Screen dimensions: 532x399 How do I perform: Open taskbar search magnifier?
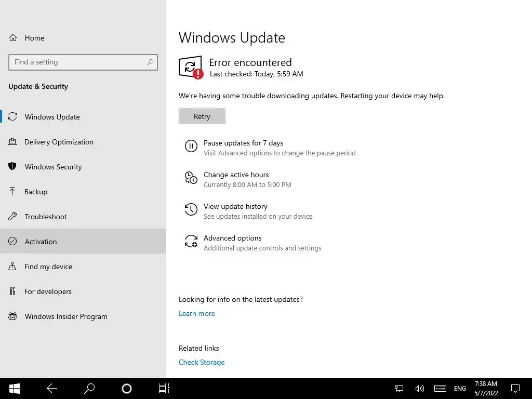pyautogui.click(x=89, y=389)
